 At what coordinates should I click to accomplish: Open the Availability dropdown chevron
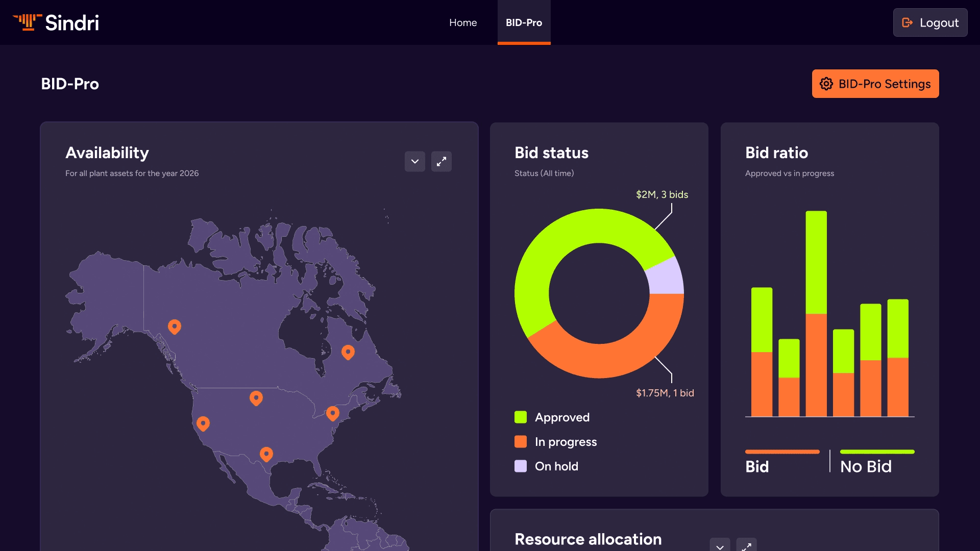click(415, 161)
